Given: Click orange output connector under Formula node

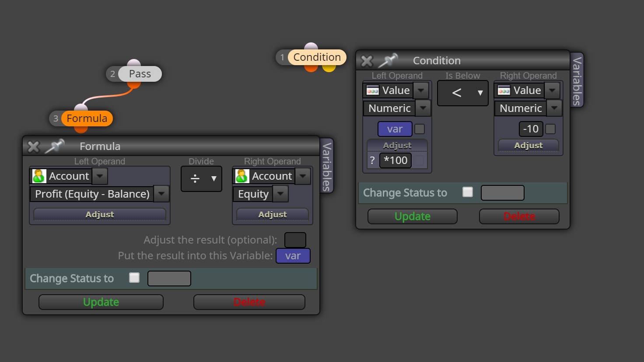Looking at the screenshot, I should (x=81, y=129).
